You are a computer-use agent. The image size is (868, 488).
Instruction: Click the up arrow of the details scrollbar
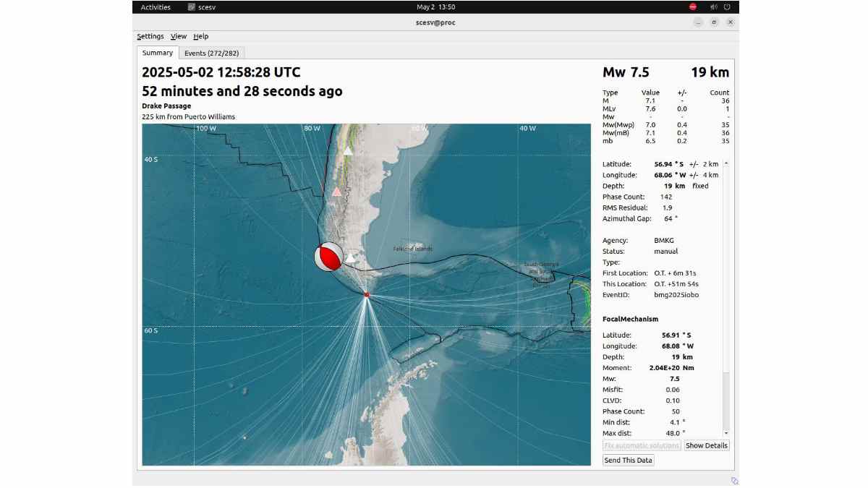point(726,163)
